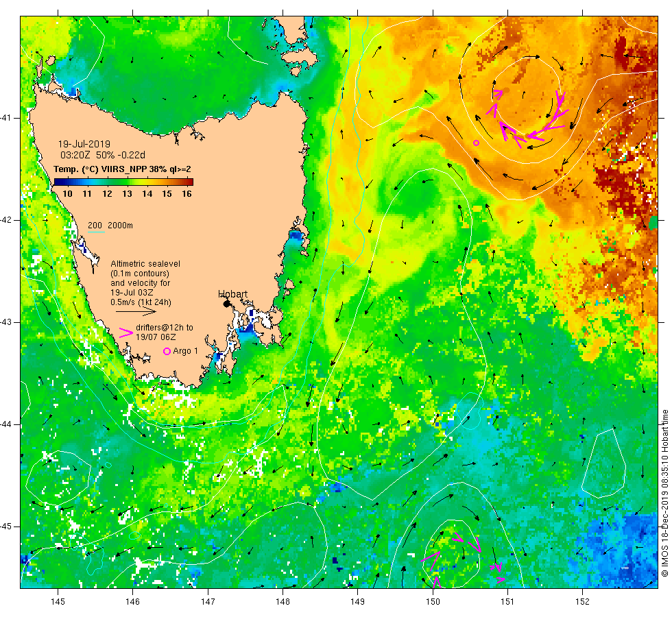The height and width of the screenshot is (617, 672).
Task: Click the longitude axis label '147'
Action: [208, 602]
